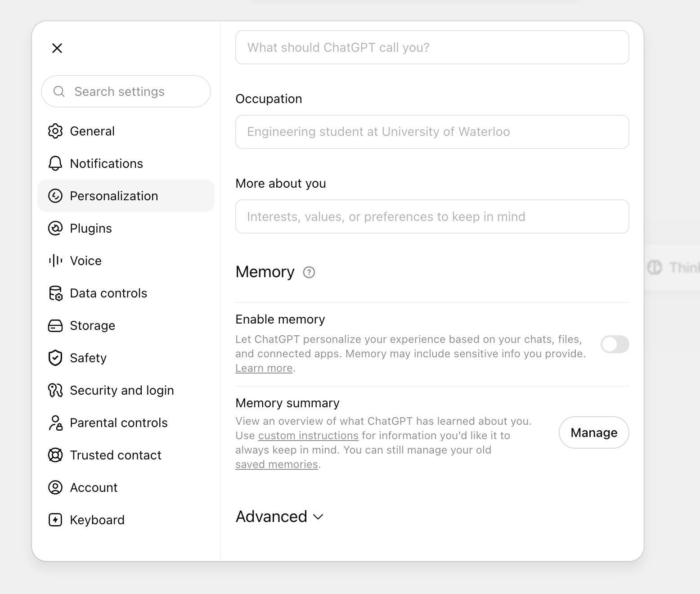Click the Notifications bell icon
The width and height of the screenshot is (700, 594).
click(x=55, y=163)
